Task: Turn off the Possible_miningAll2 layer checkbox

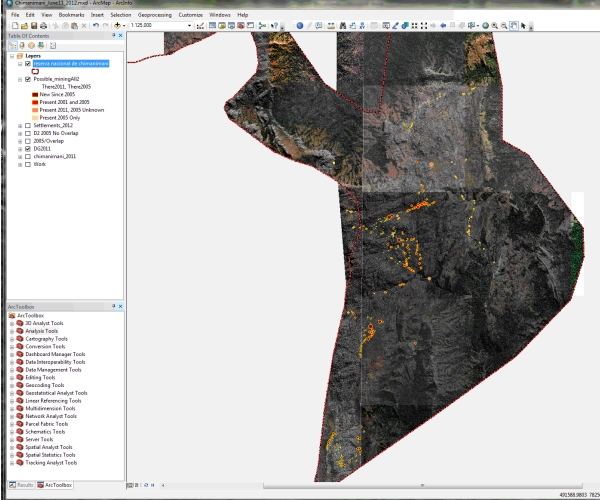Action: (27, 79)
